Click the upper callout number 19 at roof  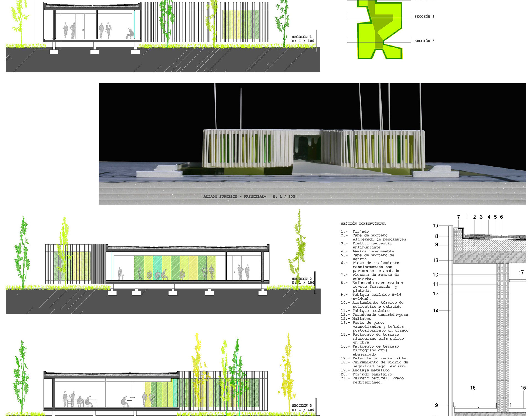(x=436, y=226)
